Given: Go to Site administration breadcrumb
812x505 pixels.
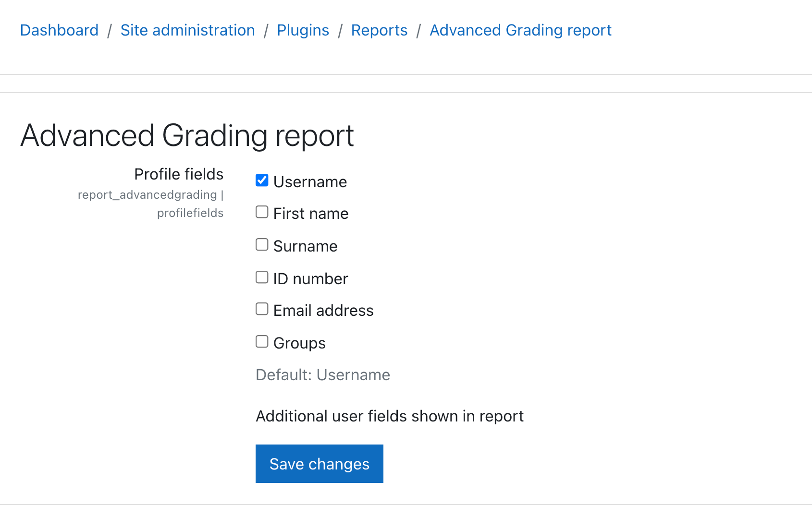Looking at the screenshot, I should tap(187, 30).
